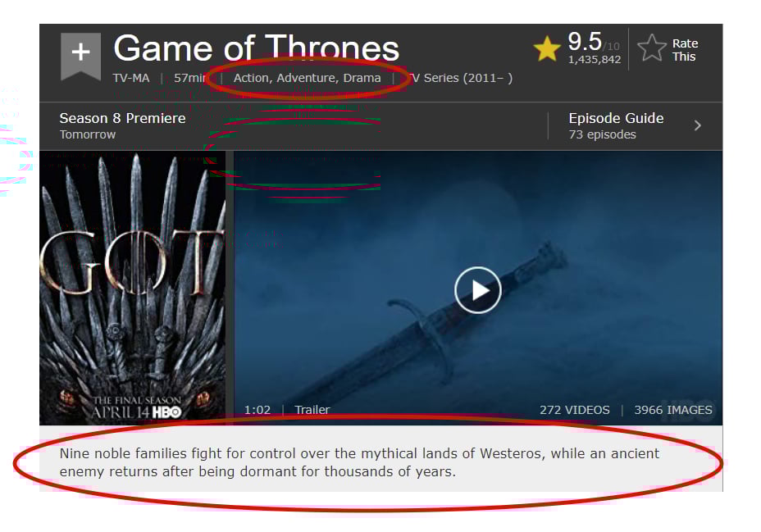
Task: Click the gold rating star
Action: coord(547,48)
